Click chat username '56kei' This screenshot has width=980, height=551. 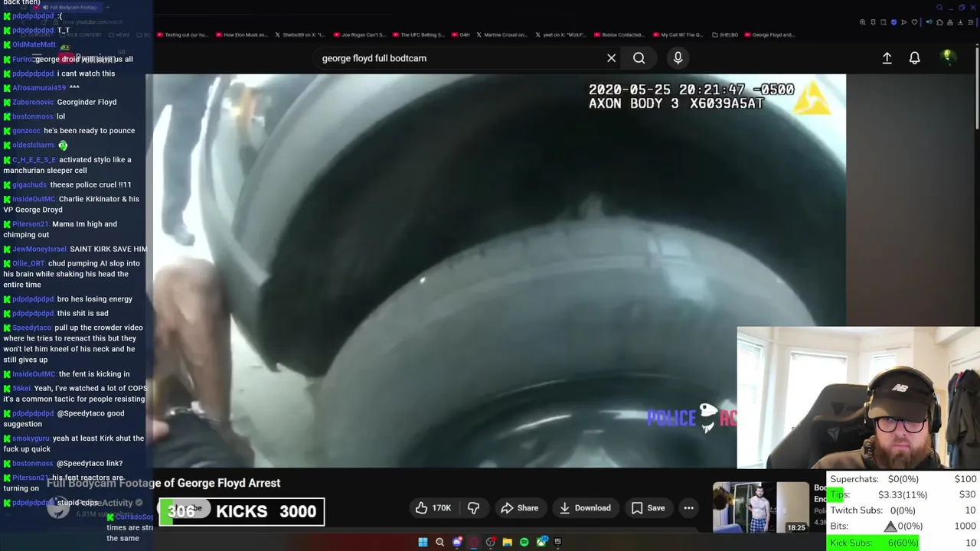21,388
